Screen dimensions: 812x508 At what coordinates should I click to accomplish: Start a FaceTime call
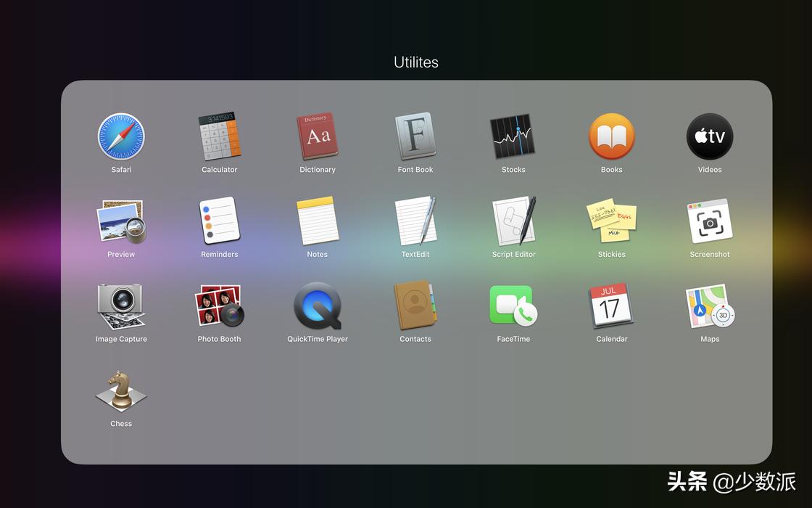pyautogui.click(x=513, y=306)
